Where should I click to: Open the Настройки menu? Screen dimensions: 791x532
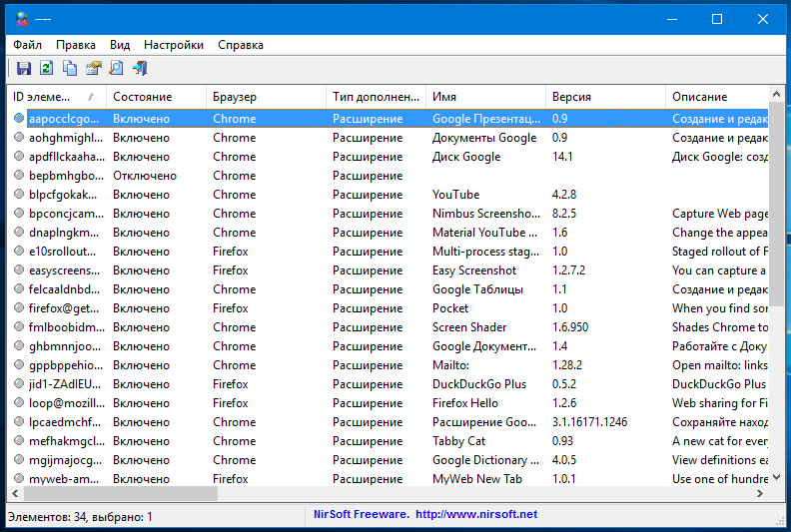click(x=174, y=45)
